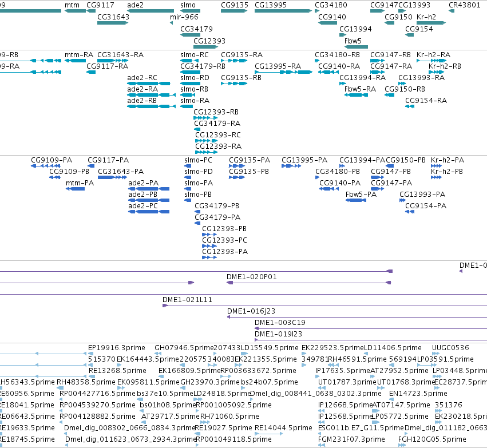This screenshot has height=448, width=487.
Task: Select the CG13995 gene feature
Action: [283, 11]
